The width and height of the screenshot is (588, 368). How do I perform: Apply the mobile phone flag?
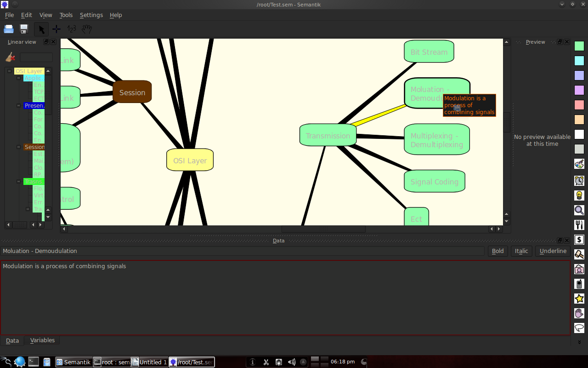tap(579, 284)
